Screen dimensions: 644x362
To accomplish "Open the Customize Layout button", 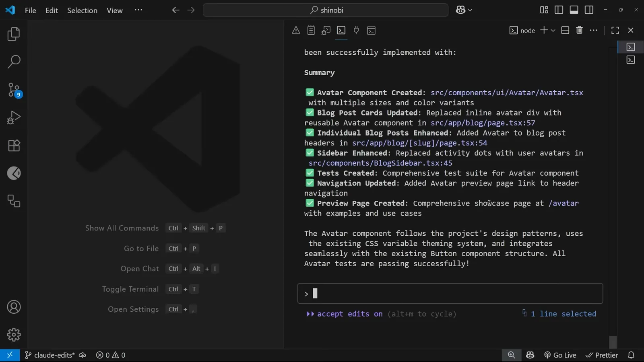I will (544, 10).
